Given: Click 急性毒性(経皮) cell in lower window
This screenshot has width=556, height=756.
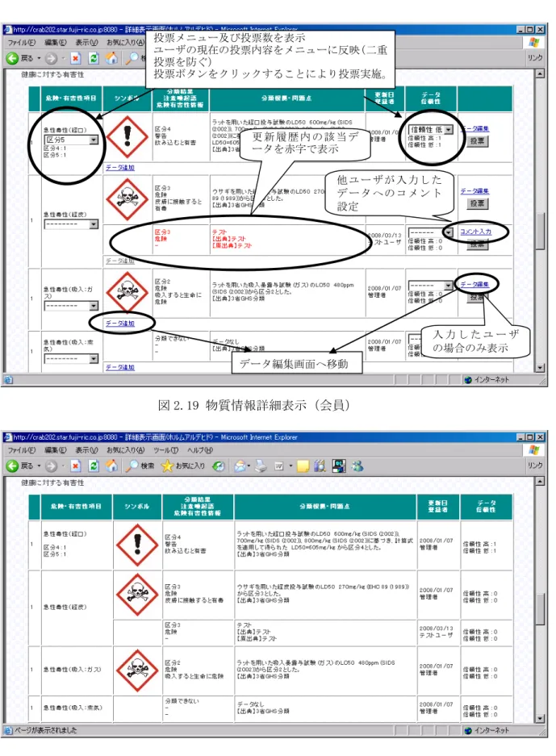Looking at the screenshot, I should [77, 608].
